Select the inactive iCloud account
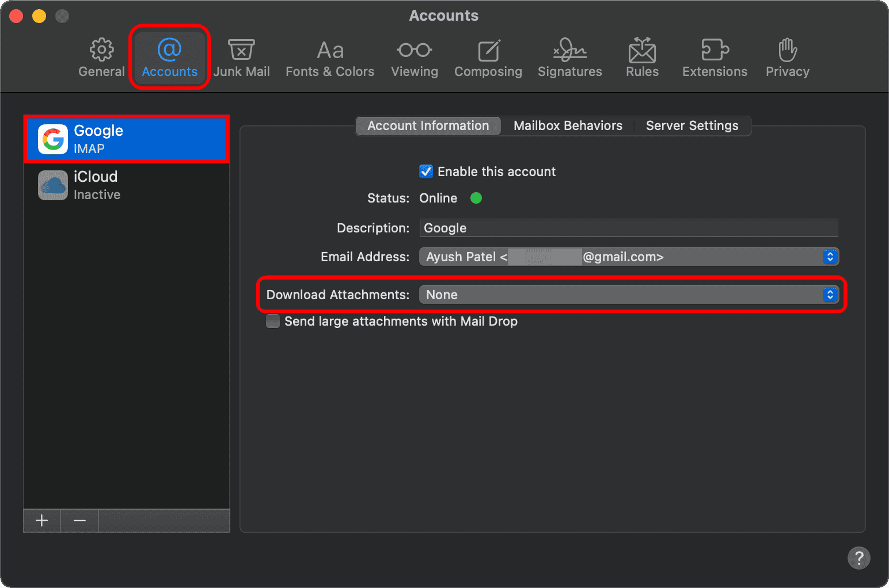Screen dimensions: 889x588 [x=127, y=185]
